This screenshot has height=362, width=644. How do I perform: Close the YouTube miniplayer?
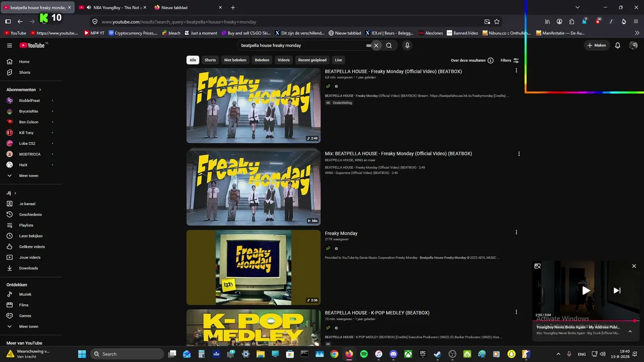(x=634, y=266)
